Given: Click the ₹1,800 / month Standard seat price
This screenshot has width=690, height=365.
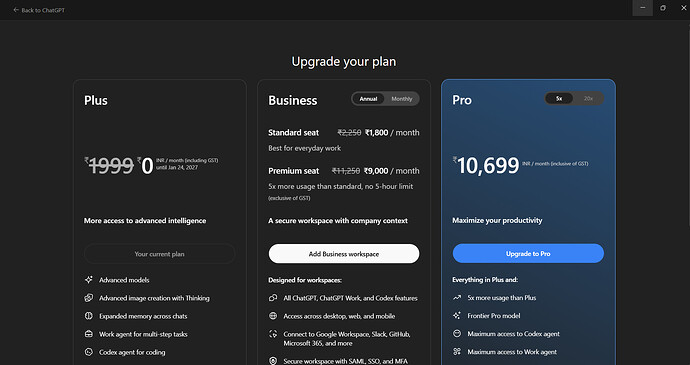Looking at the screenshot, I should pyautogui.click(x=392, y=133).
